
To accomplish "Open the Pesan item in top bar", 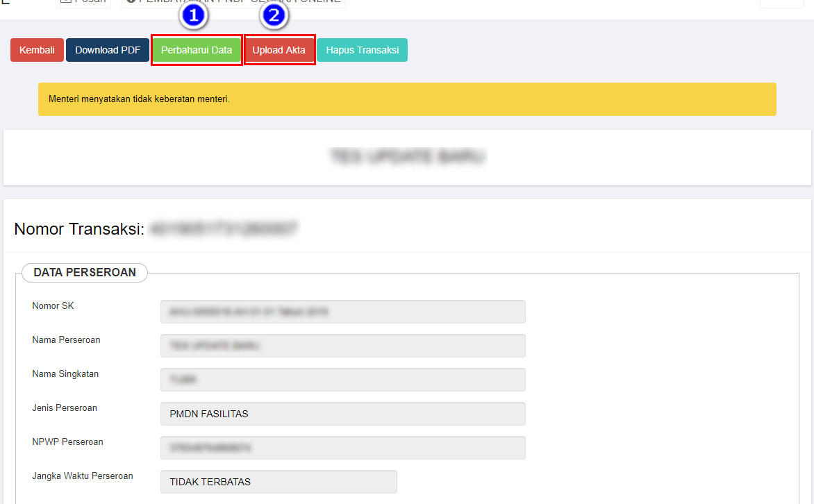I will click(84, 2).
